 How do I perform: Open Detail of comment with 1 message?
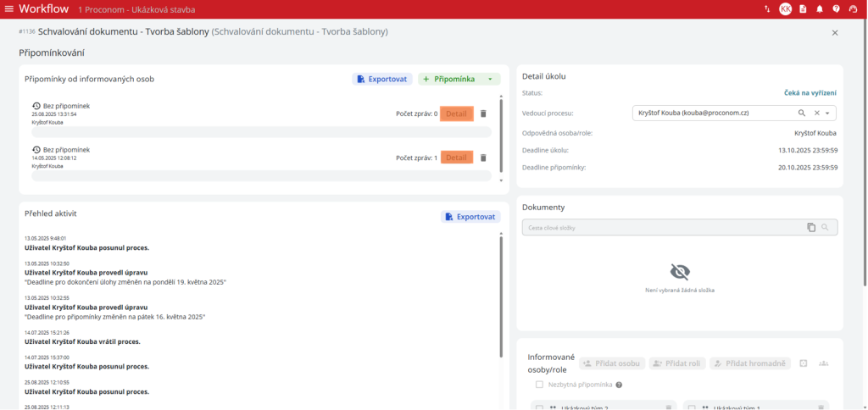[x=456, y=158]
